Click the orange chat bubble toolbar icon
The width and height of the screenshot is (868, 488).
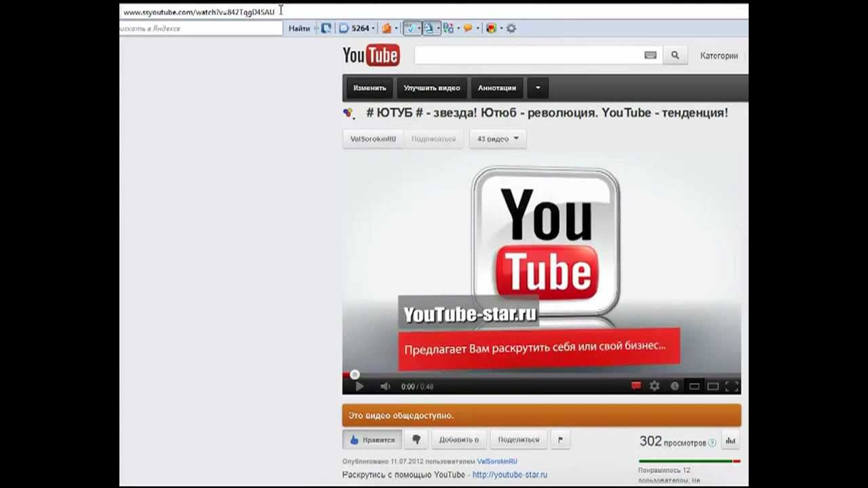coord(468,28)
